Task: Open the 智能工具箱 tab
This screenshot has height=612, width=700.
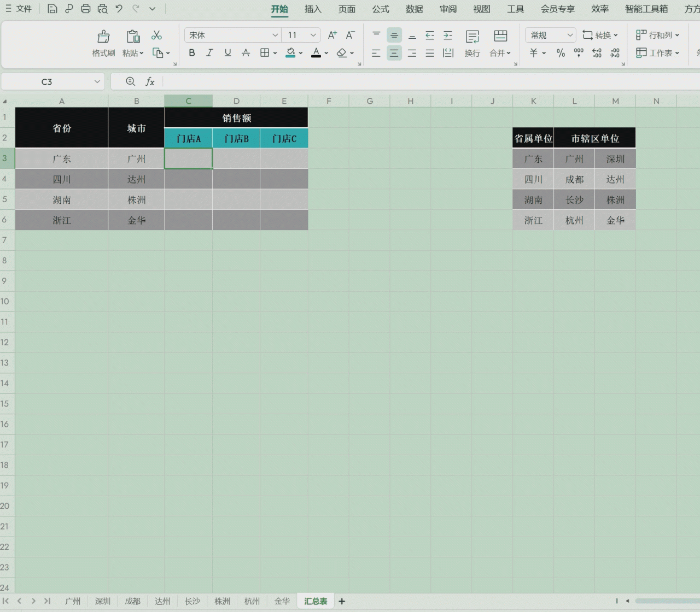Action: [646, 9]
